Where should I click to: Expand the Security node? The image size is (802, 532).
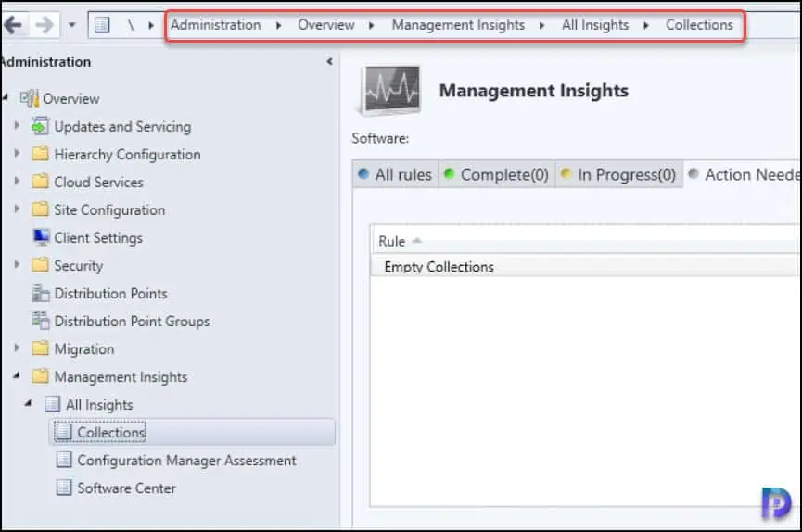click(x=17, y=264)
